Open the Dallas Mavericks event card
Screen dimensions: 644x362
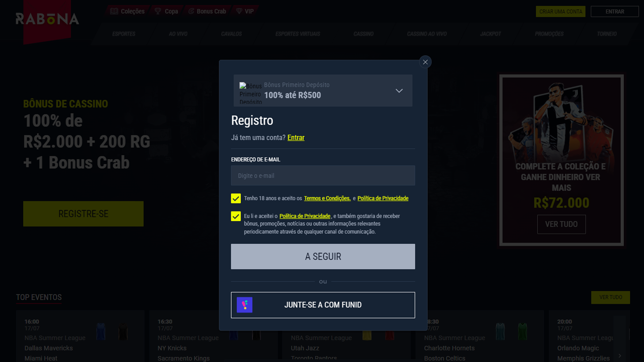80,336
